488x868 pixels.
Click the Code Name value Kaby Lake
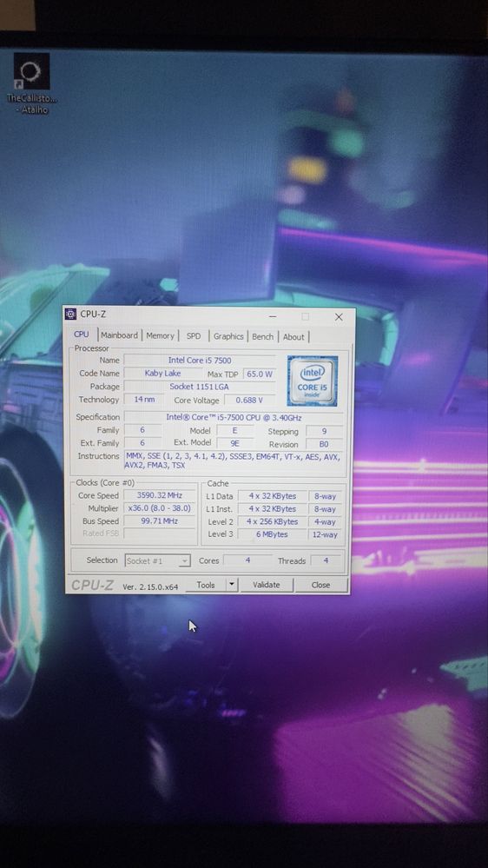162,373
